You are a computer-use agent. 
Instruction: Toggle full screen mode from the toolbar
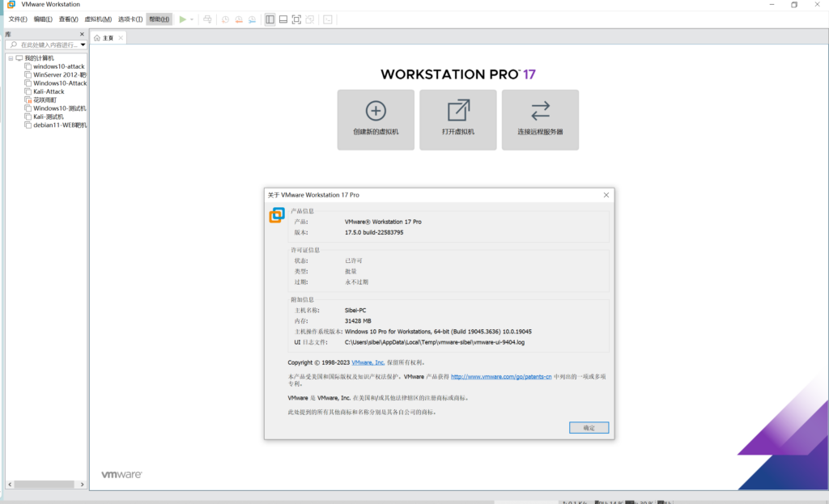[x=296, y=19]
